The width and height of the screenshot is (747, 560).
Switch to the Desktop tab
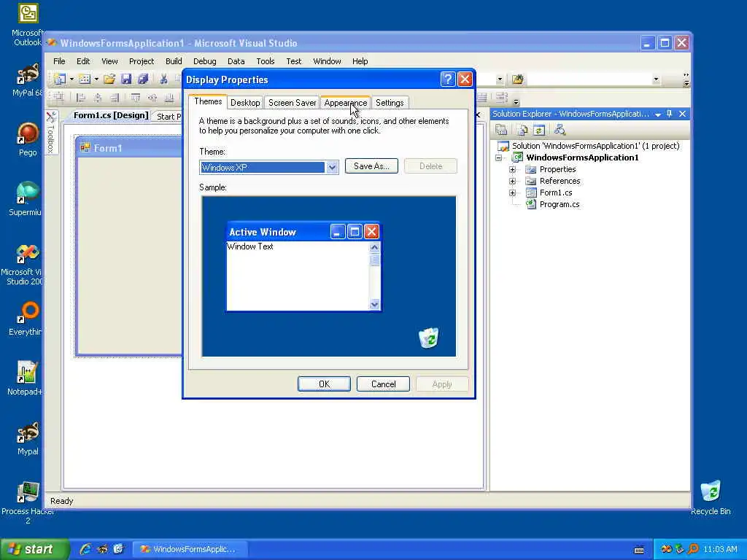(245, 102)
